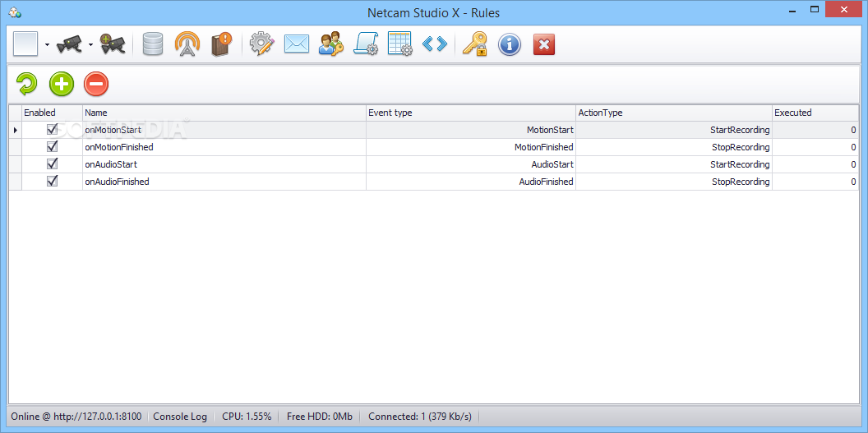
Task: Click the AudioStart event type cell
Action: point(471,164)
